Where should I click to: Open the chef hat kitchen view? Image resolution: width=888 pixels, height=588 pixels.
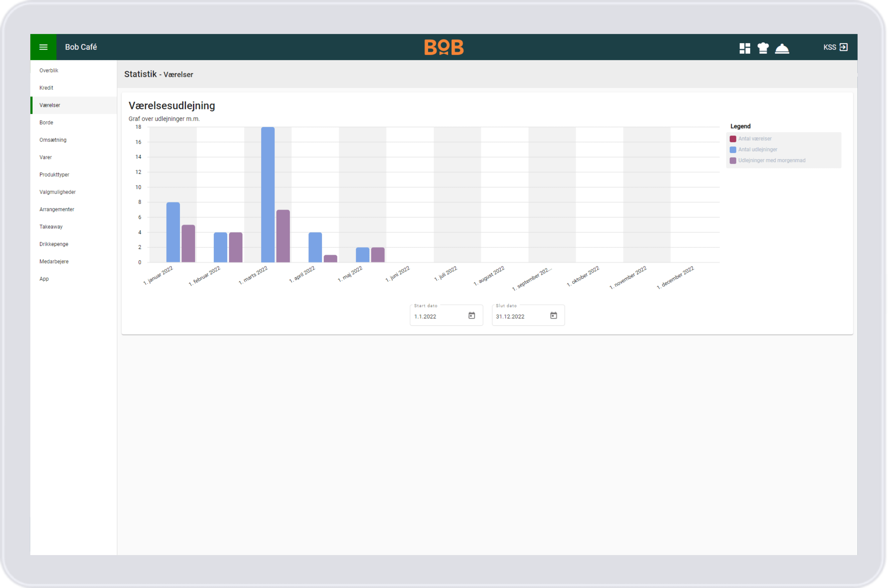point(763,48)
